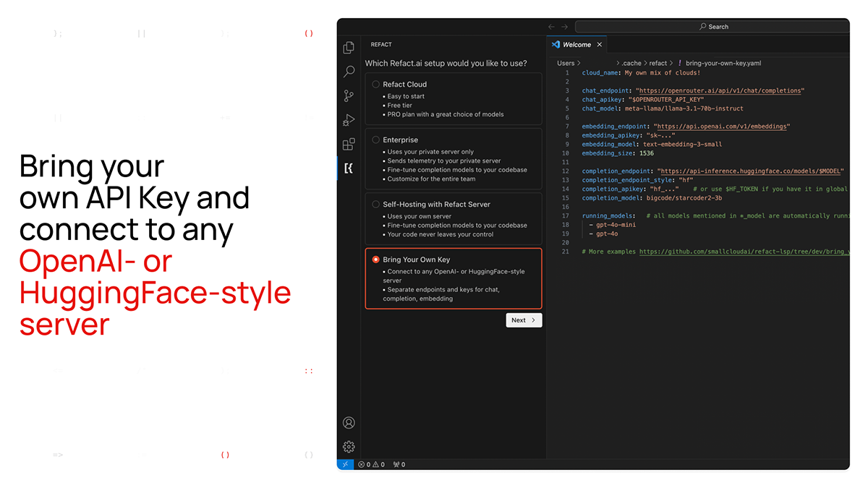Click the Search command bar
The width and height of the screenshot is (868, 488).
[x=712, y=27]
